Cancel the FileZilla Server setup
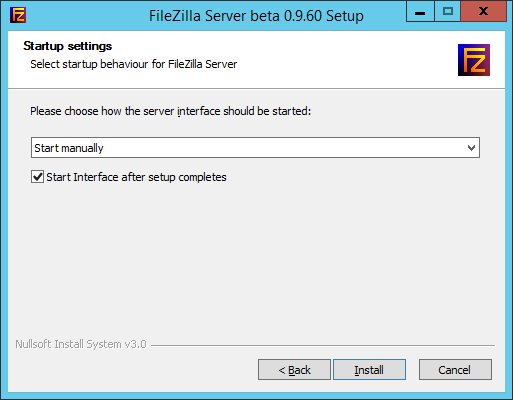Viewport: 513px width, 400px height. (455, 370)
